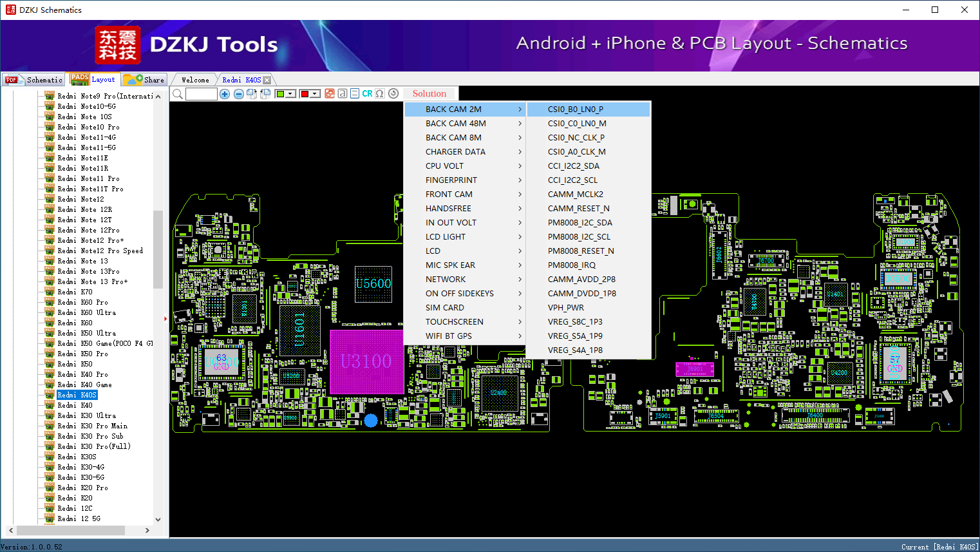The height and width of the screenshot is (552, 980).
Task: Expand the ON OFF SIDEKEYS submenu arrow
Action: [x=520, y=294]
